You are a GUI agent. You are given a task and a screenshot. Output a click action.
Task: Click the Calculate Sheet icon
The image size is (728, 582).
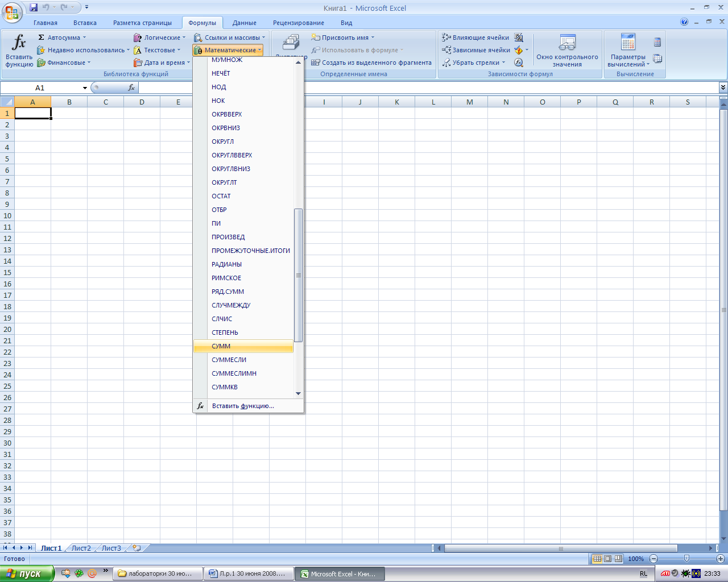(x=657, y=58)
